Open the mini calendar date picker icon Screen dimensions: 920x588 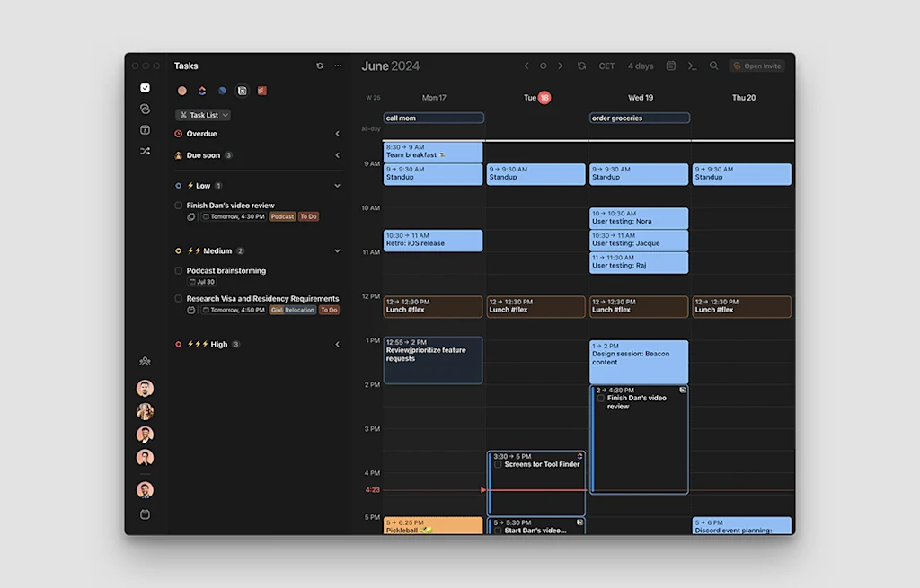point(671,66)
